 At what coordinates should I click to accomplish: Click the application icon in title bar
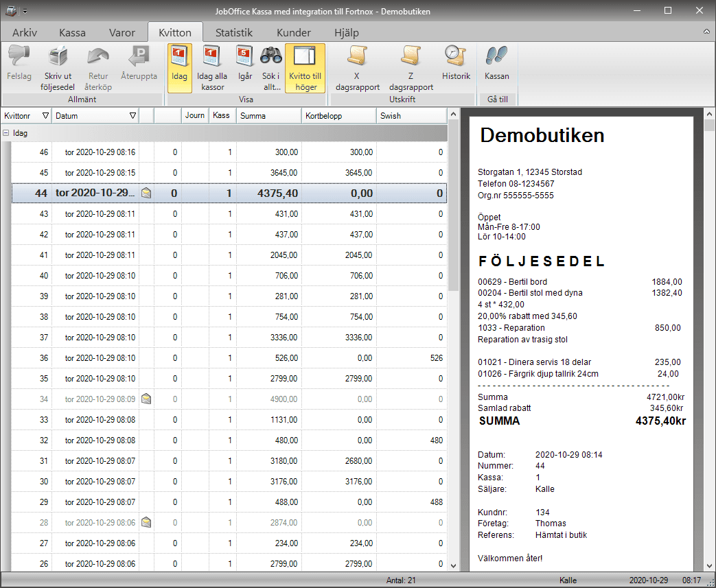[12, 11]
